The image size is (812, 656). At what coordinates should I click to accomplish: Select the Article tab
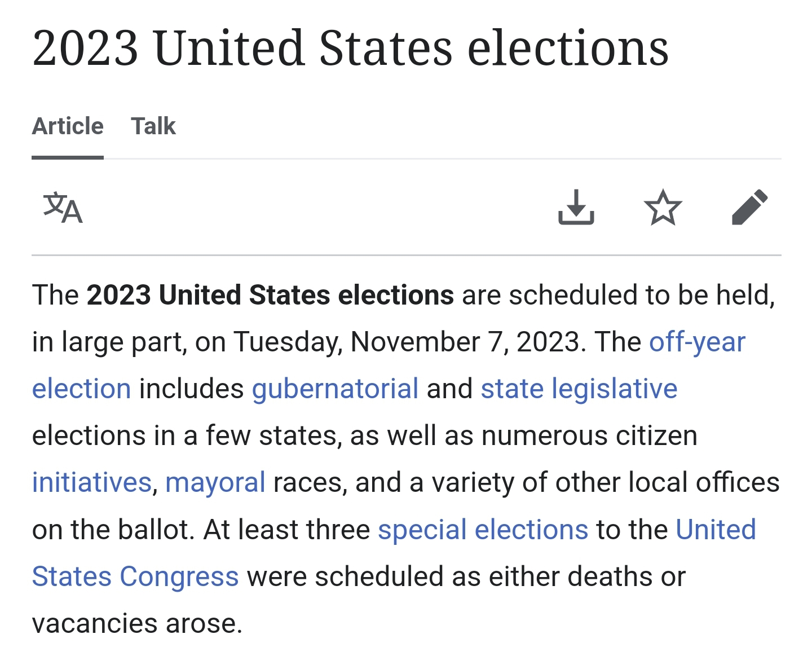(x=68, y=126)
